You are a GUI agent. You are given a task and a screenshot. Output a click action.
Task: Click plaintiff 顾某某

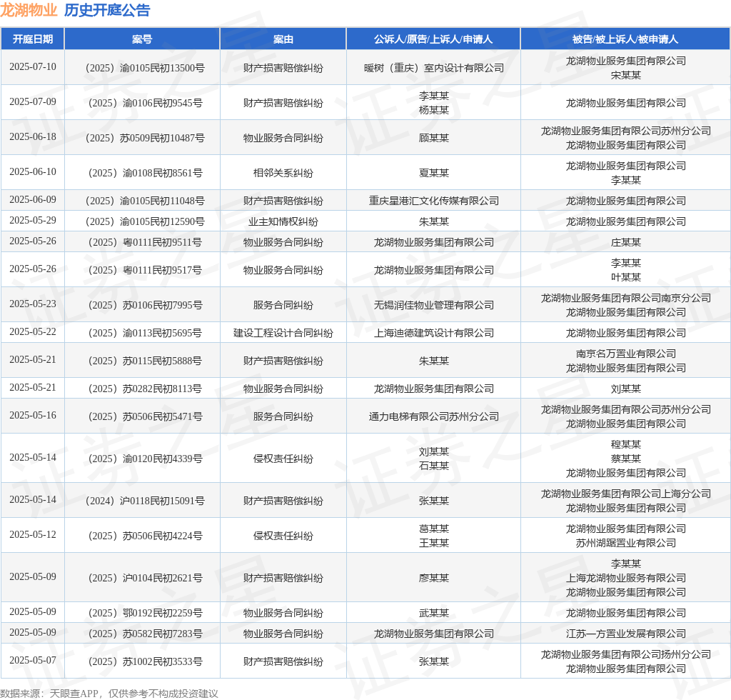(x=433, y=138)
